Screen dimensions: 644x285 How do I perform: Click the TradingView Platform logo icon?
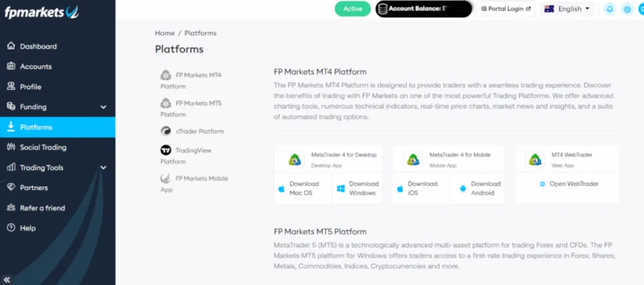point(165,150)
